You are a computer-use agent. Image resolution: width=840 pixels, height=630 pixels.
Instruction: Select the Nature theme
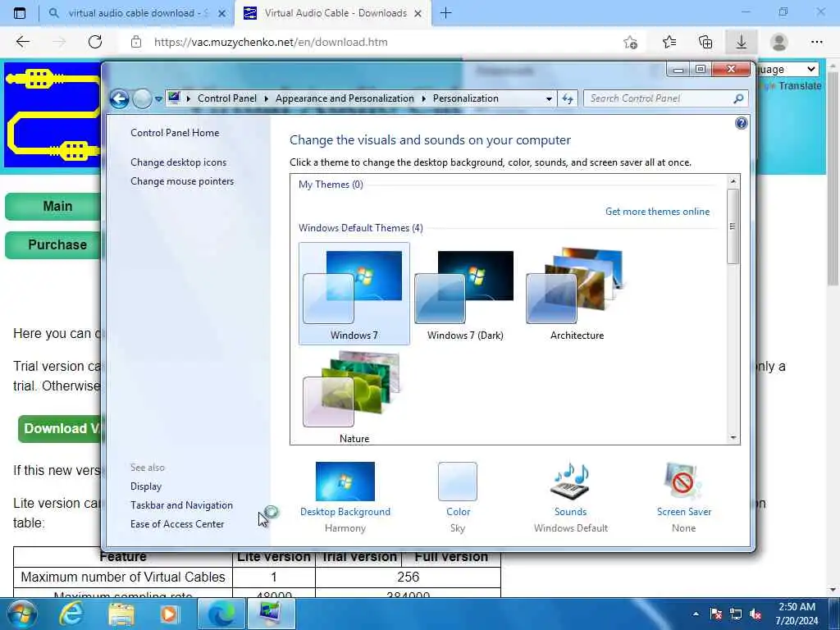point(354,397)
